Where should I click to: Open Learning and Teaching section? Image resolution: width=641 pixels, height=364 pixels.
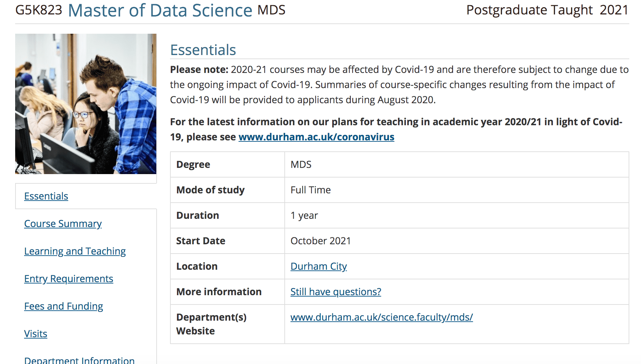click(x=75, y=251)
